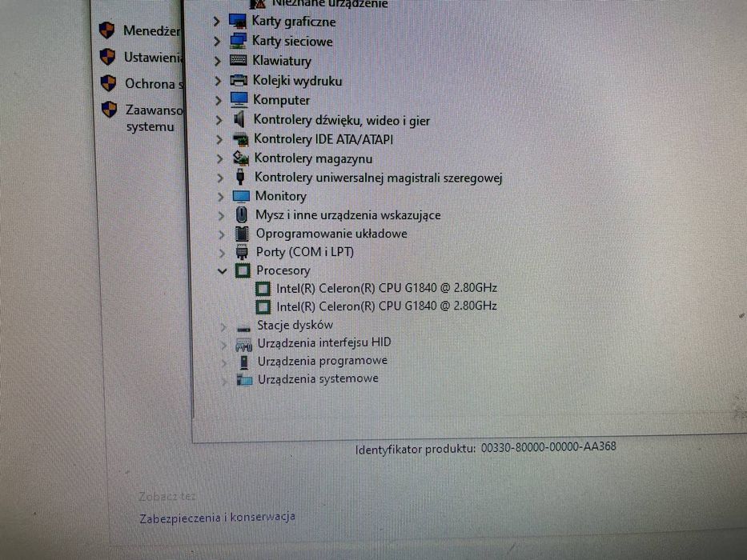Expand the Kolejki wydruku node

pyautogui.click(x=218, y=81)
